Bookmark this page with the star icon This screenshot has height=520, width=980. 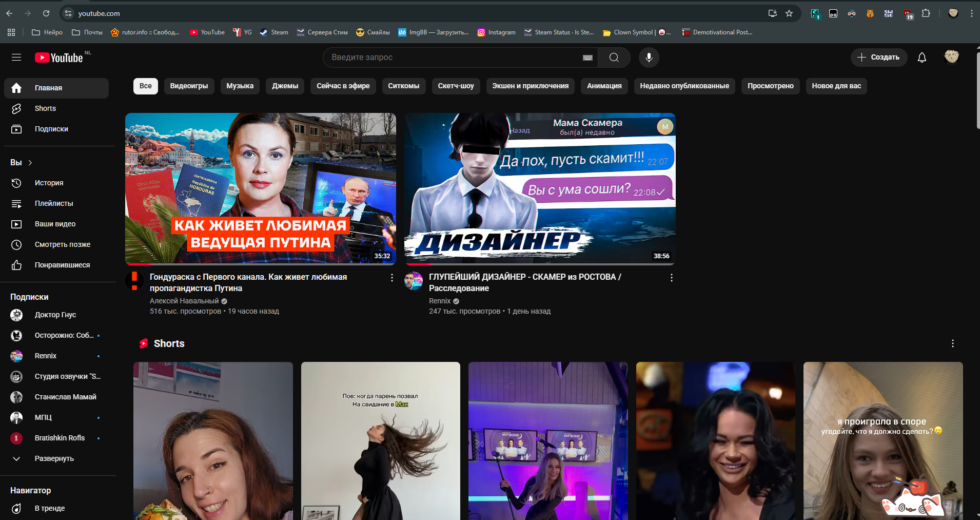point(789,13)
